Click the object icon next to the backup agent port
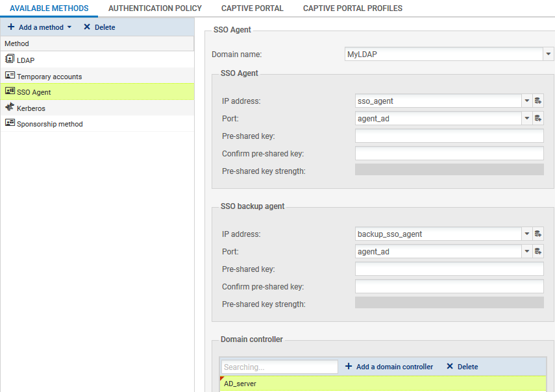555x392 pixels. pos(538,251)
